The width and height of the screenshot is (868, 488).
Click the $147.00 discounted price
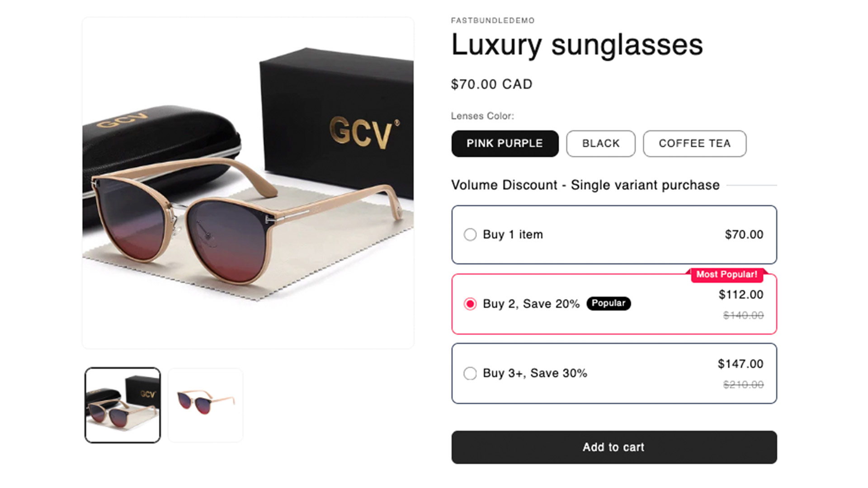tap(740, 364)
